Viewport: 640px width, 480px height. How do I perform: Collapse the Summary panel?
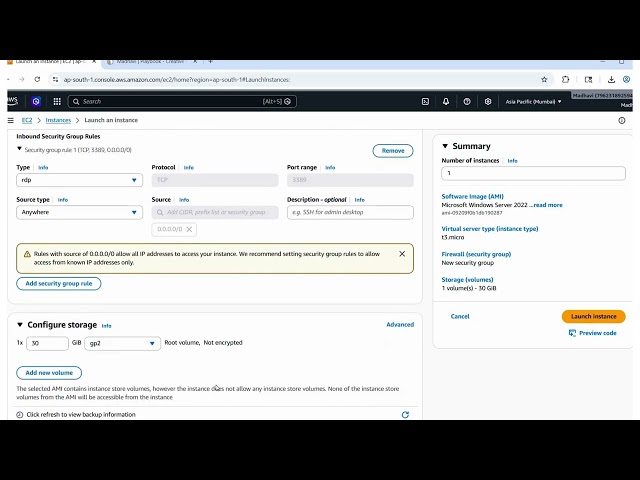click(x=445, y=146)
